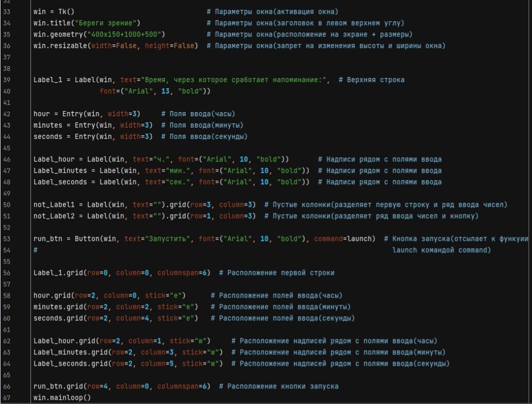Click the string "Береги зрение" in win.title
532x404 pixels.
pyautogui.click(x=105, y=23)
